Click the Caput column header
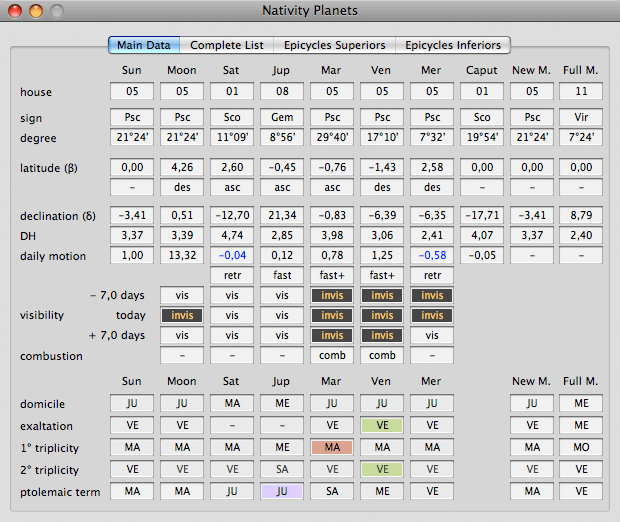Viewport: 620px width, 522px height. click(481, 70)
